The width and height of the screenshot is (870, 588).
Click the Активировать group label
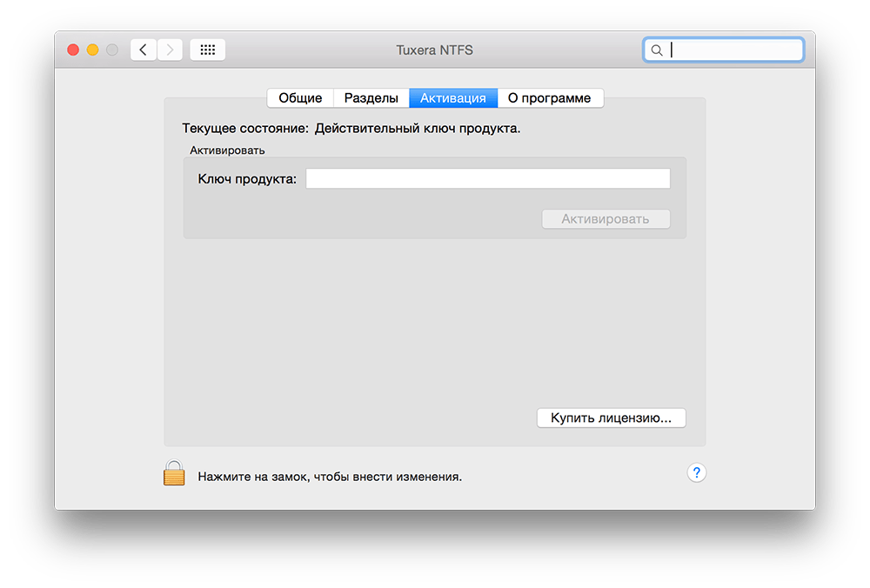tap(227, 150)
